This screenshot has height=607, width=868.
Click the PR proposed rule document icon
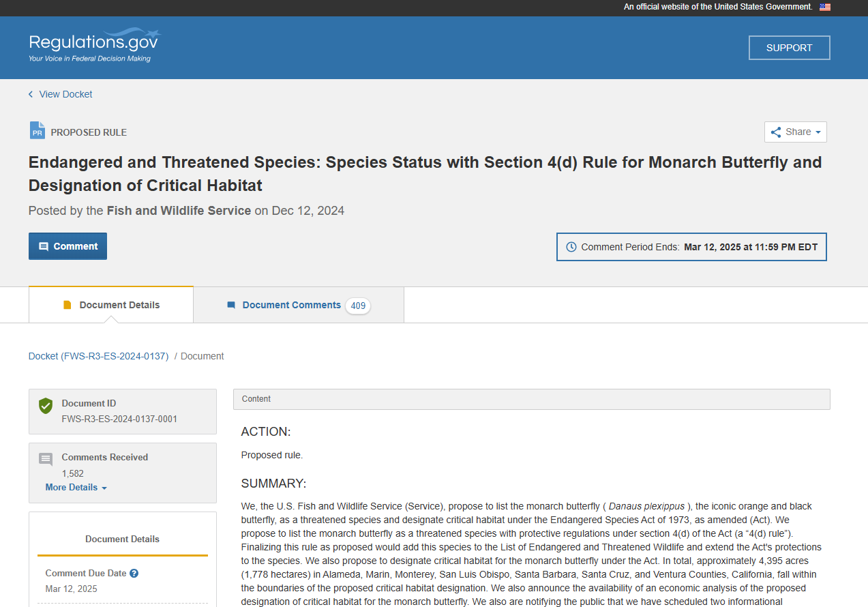[37, 130]
